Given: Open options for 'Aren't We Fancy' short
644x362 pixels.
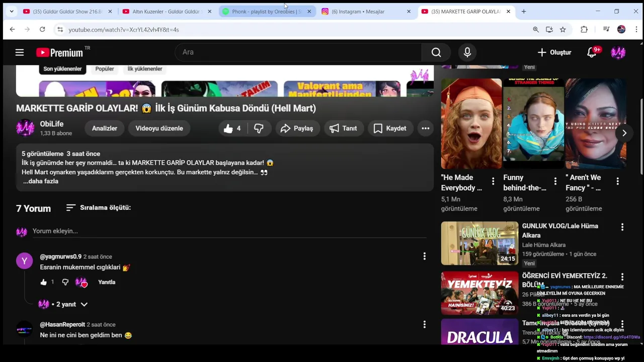Looking at the screenshot, I should pyautogui.click(x=618, y=181).
